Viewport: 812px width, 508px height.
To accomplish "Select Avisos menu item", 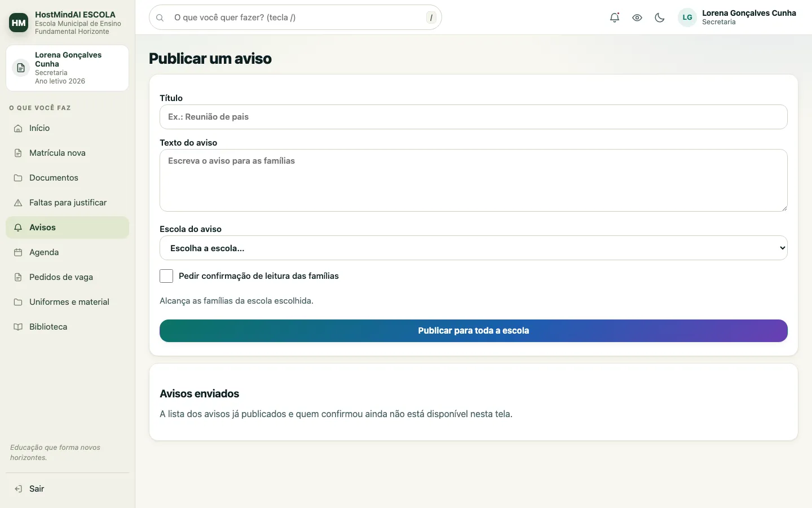I will coord(68,227).
